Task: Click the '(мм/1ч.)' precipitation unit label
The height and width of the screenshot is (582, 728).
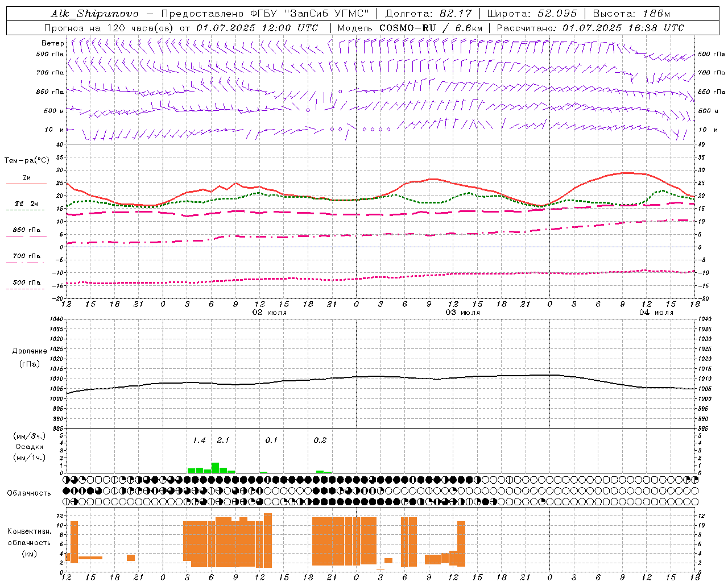Action: (x=30, y=458)
